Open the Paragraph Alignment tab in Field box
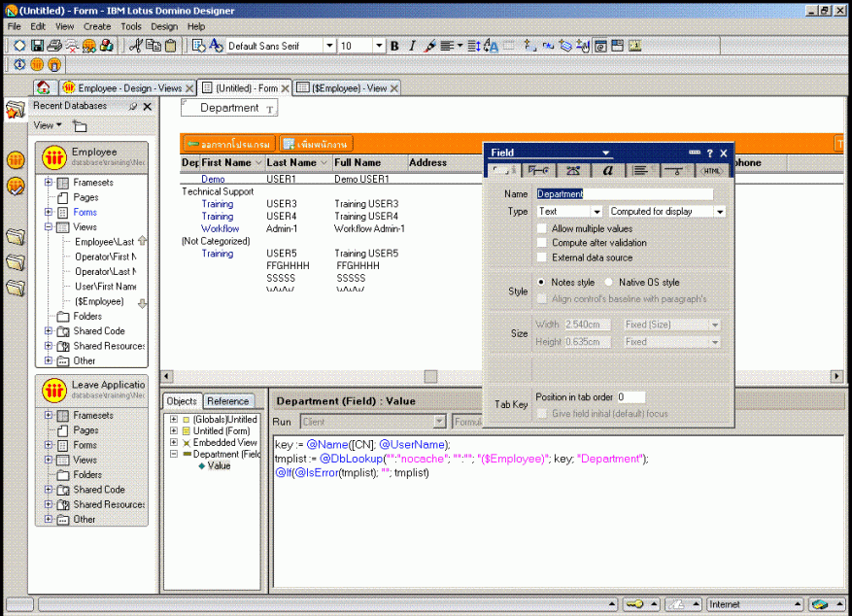 [x=641, y=171]
